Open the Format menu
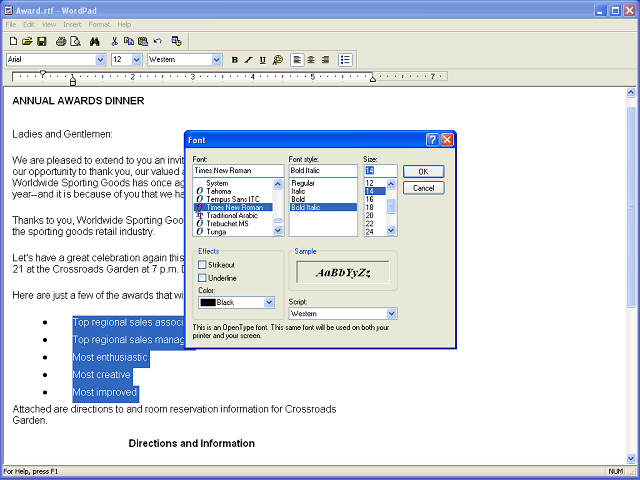Image resolution: width=640 pixels, height=480 pixels. (99, 24)
